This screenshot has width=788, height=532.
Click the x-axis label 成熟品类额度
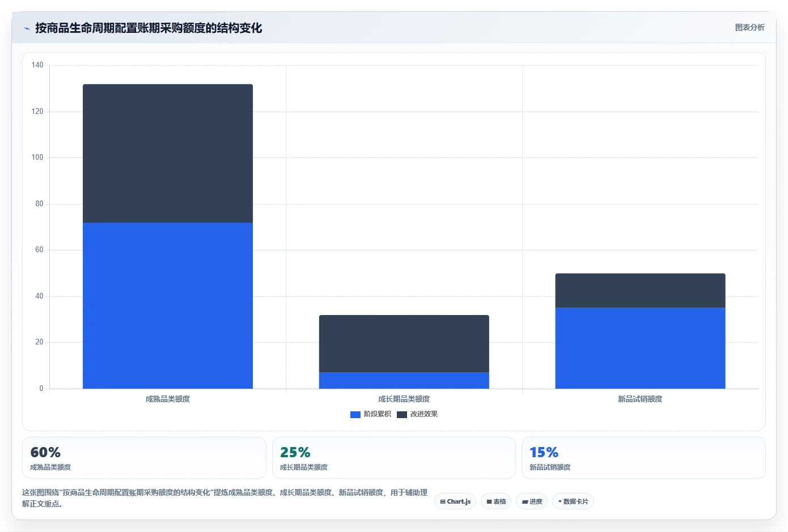click(168, 399)
